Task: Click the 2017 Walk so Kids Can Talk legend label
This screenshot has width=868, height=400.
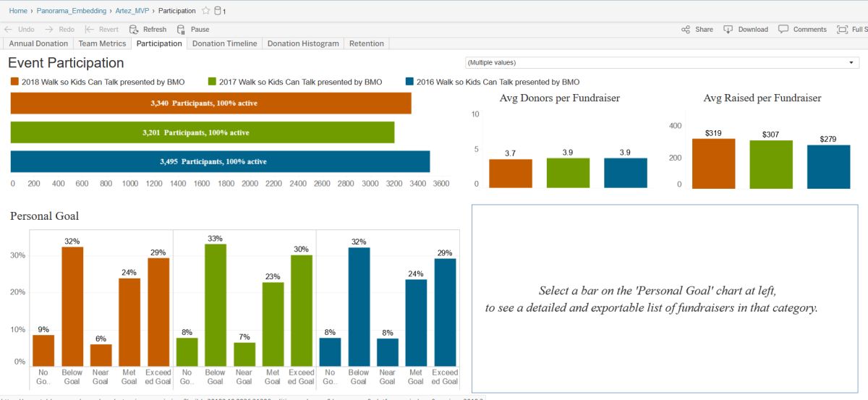Action: point(301,82)
